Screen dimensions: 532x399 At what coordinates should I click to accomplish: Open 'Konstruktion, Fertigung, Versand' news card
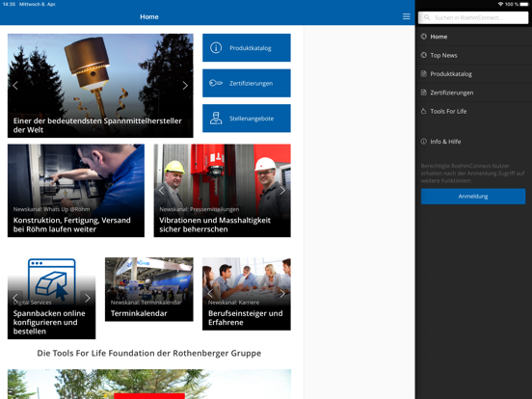[x=76, y=191]
